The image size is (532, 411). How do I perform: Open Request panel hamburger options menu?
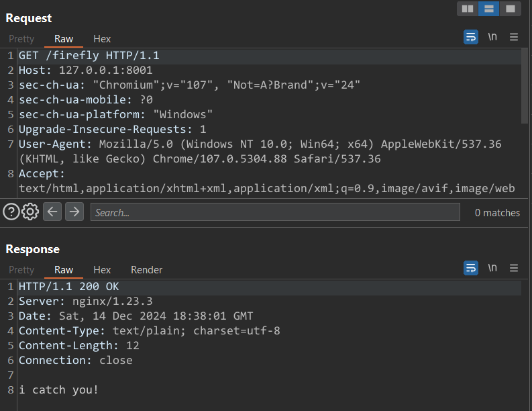[514, 37]
